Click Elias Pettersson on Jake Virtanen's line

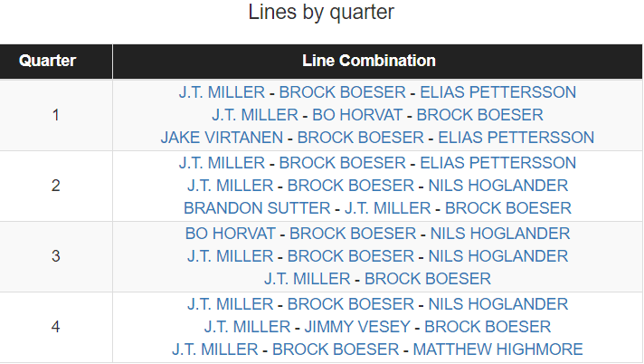516,138
